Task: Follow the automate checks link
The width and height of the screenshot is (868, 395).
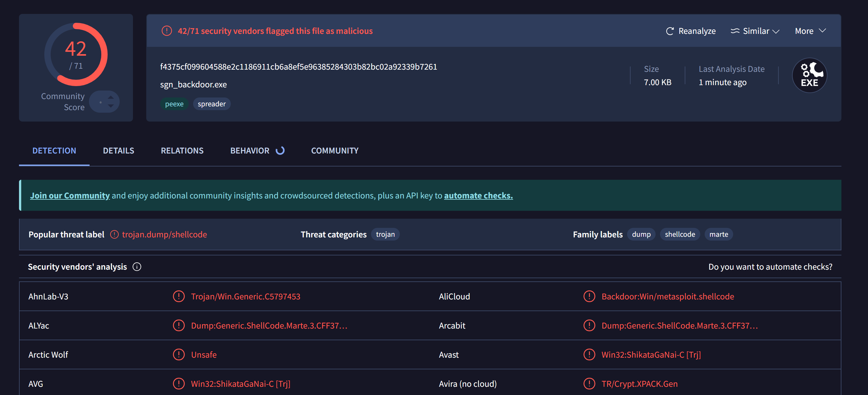Action: pos(478,196)
